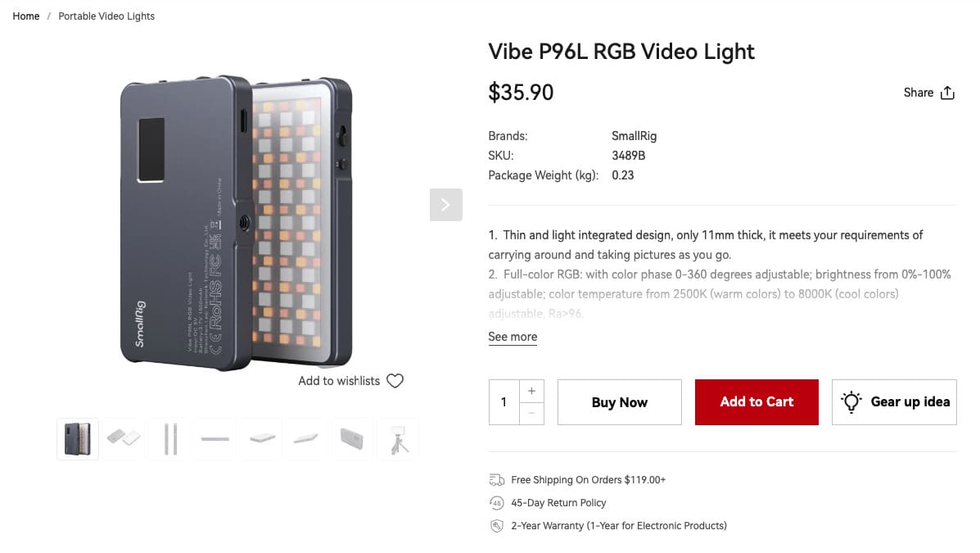The height and width of the screenshot is (553, 980).
Task: Increase quantity with the plus button
Action: (531, 391)
